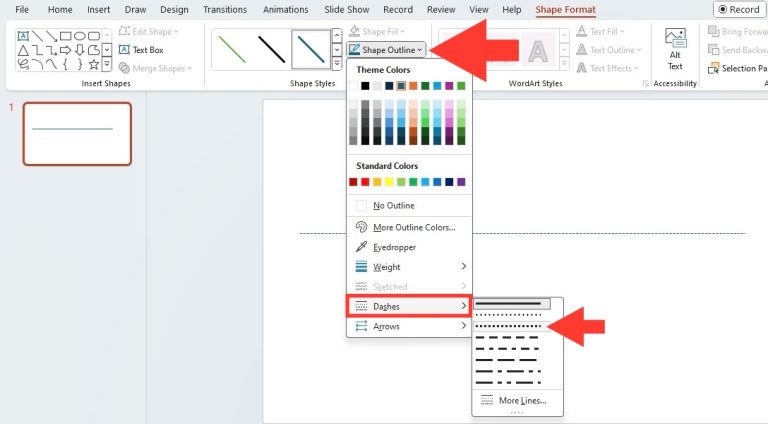Select slide 1 thumbnail
768x424 pixels.
pos(77,133)
